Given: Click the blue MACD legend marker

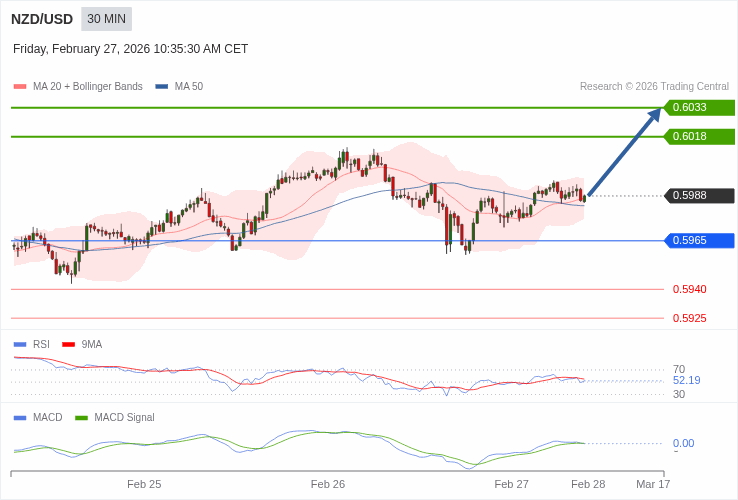Looking at the screenshot, I should [x=20, y=418].
